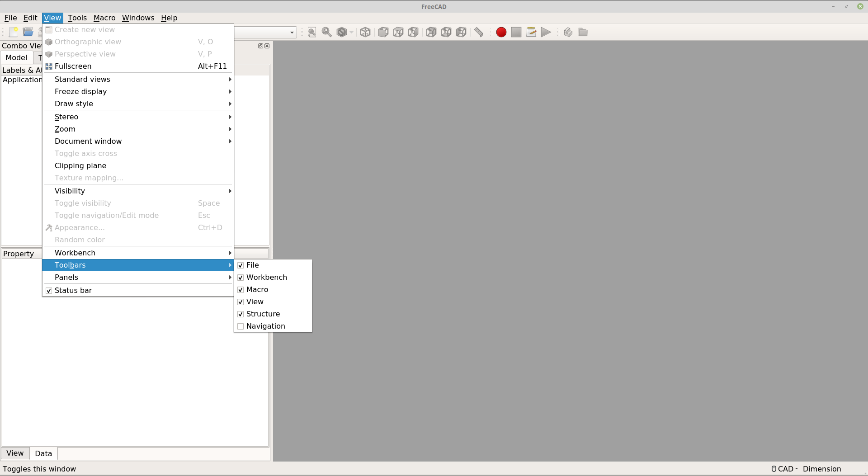
Task: Expand Visibility submenu
Action: tap(138, 191)
